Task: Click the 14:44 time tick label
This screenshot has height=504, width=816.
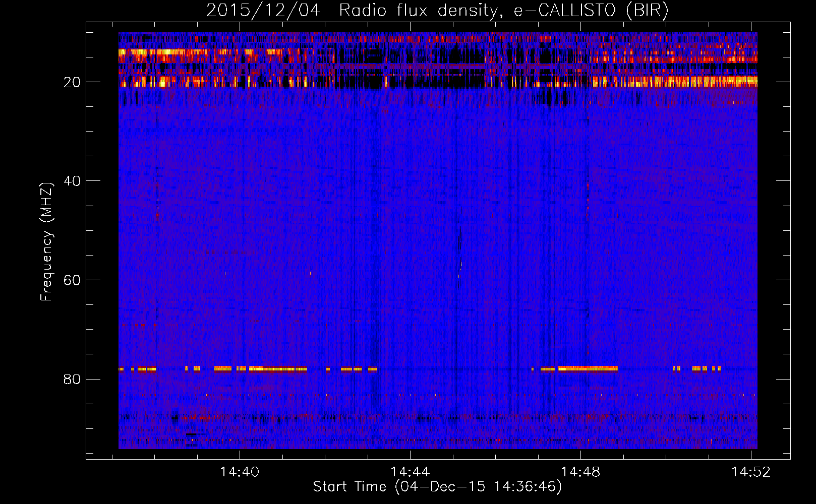Action: pyautogui.click(x=410, y=472)
